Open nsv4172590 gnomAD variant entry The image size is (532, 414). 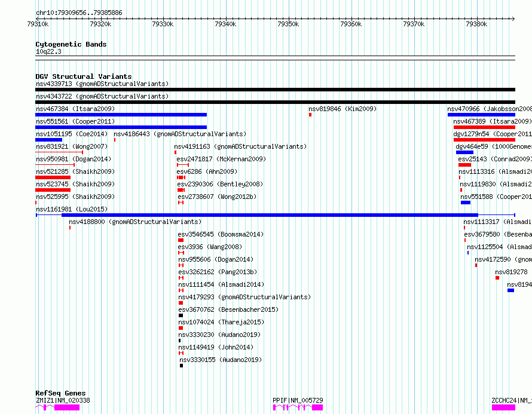(x=503, y=259)
